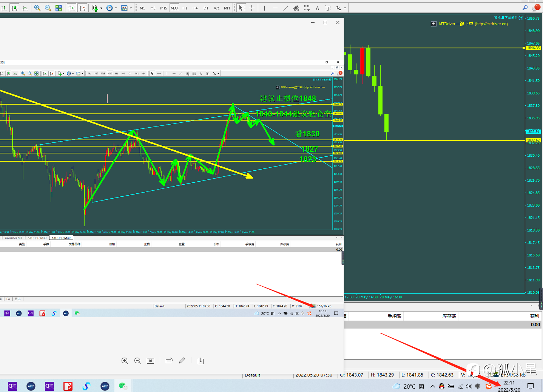543x392 pixels.
Task: Show image at 1:1 actual size
Action: [150, 361]
